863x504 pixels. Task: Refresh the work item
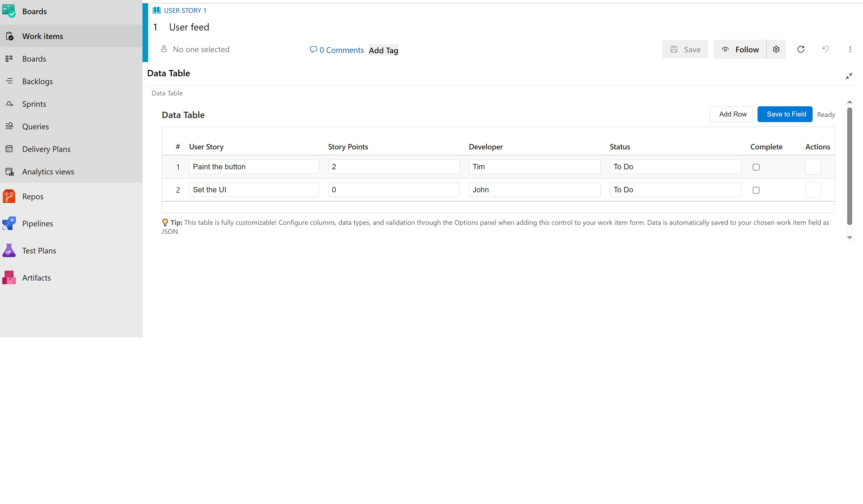801,49
